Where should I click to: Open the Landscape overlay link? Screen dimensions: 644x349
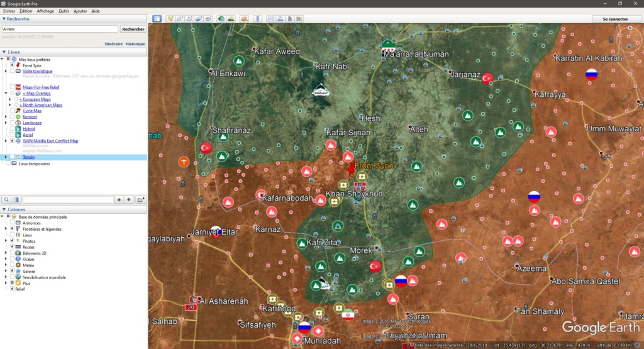click(x=32, y=123)
